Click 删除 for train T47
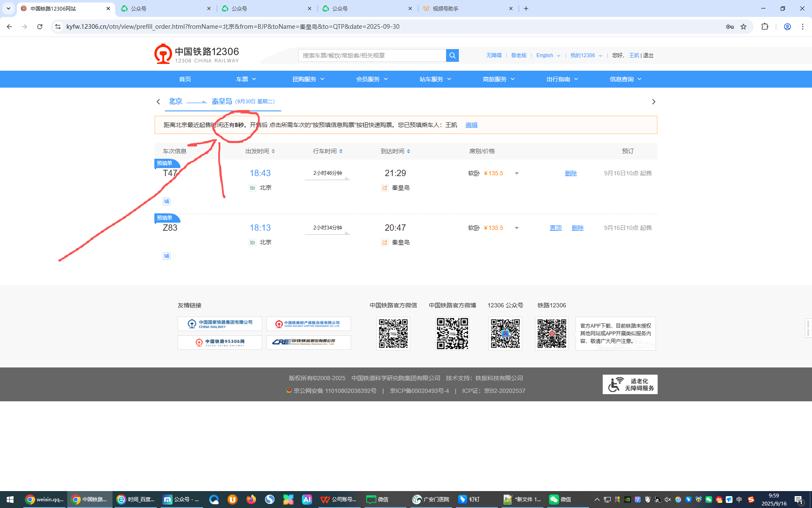 571,173
